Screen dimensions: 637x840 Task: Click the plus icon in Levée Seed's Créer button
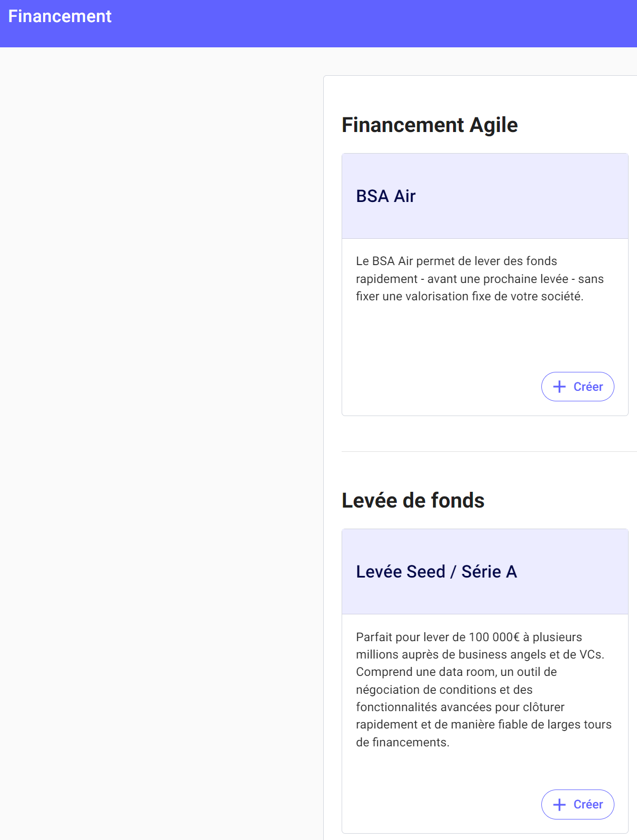coord(560,804)
